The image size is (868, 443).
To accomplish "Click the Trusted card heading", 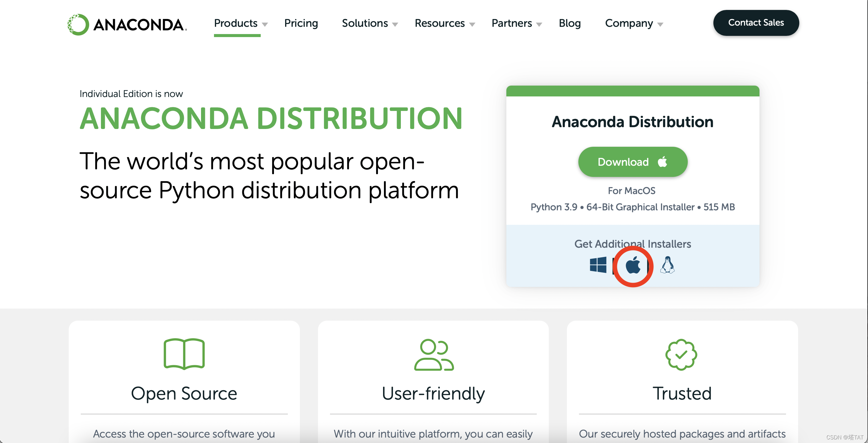I will pos(682,394).
